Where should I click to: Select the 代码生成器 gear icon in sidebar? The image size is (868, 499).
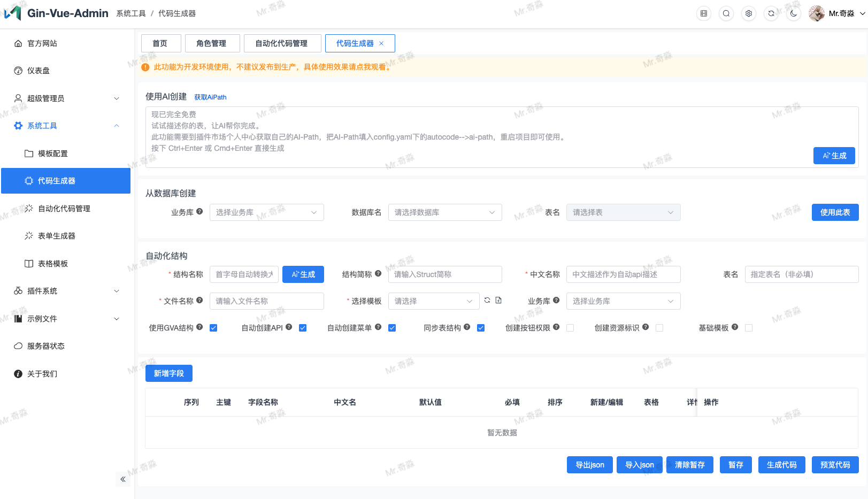click(29, 181)
